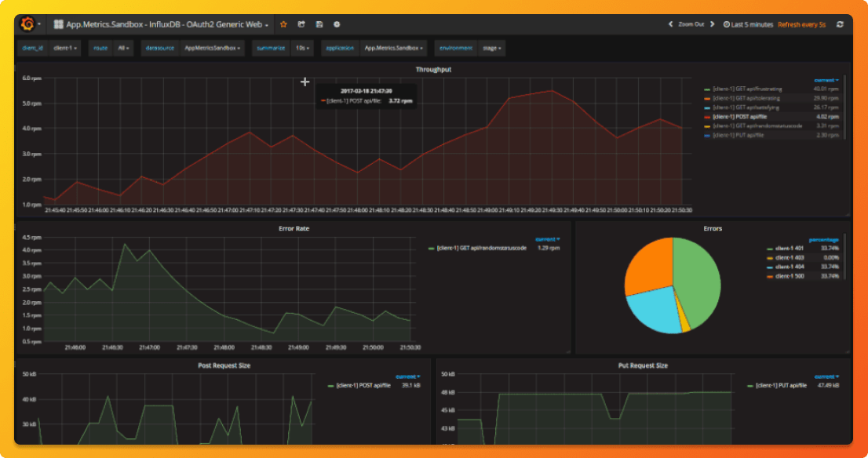Open the client_id variable dropdown (client-1)
Screen dimensions: 868x458
point(65,48)
